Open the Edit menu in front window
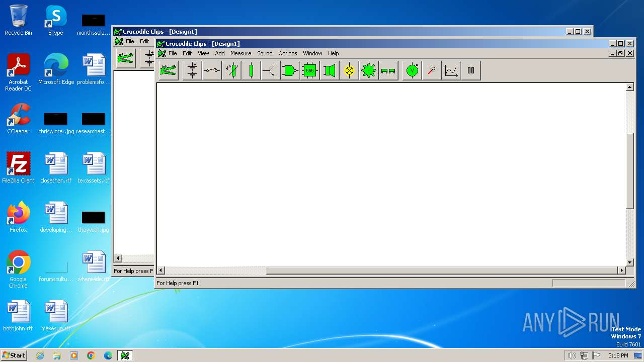 point(187,53)
